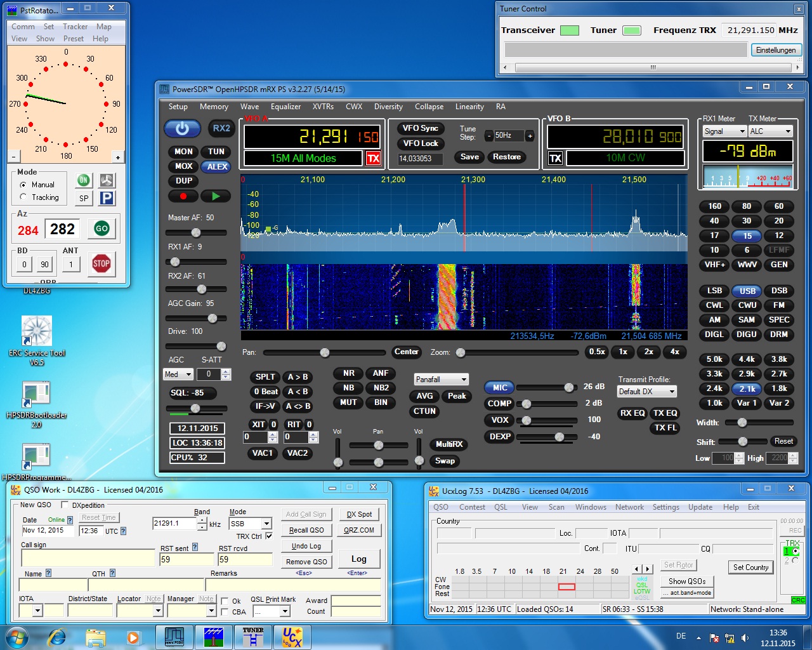Click the STOP sign in PstRotator
Image resolution: width=812 pixels, height=650 pixels.
pos(101,263)
